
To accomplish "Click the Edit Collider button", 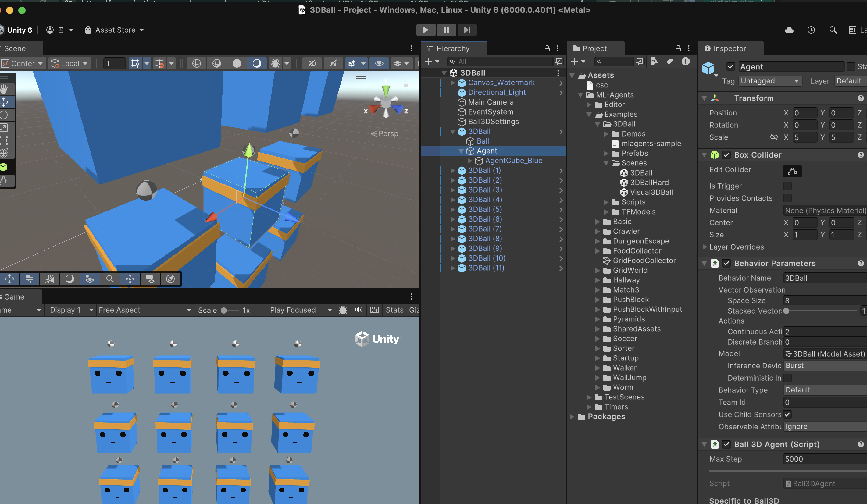I will [792, 171].
